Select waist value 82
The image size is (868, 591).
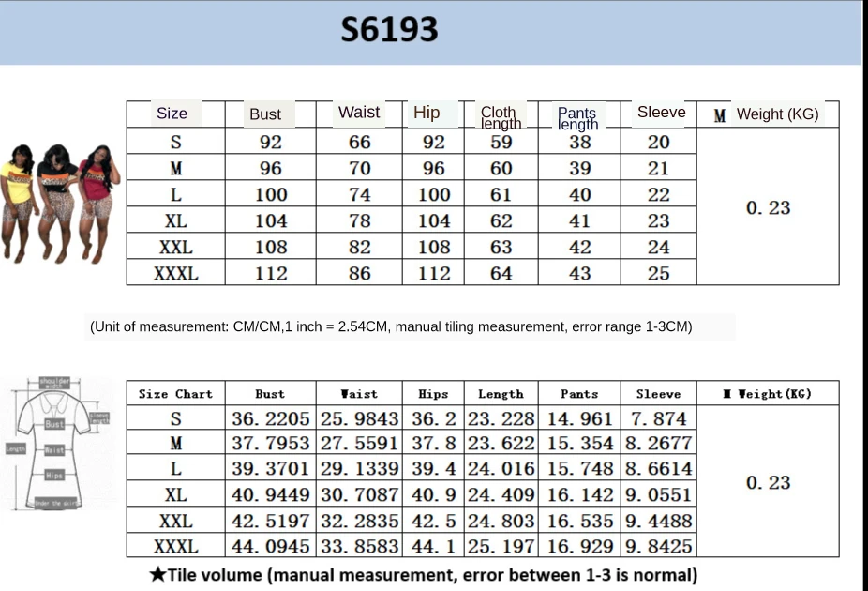click(x=359, y=247)
